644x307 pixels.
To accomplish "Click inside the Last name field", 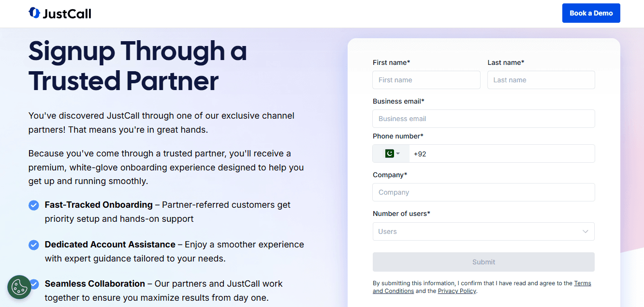I will [x=541, y=79].
